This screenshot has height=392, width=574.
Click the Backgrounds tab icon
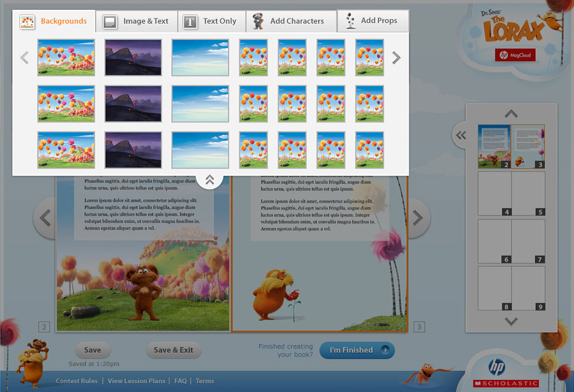27,21
